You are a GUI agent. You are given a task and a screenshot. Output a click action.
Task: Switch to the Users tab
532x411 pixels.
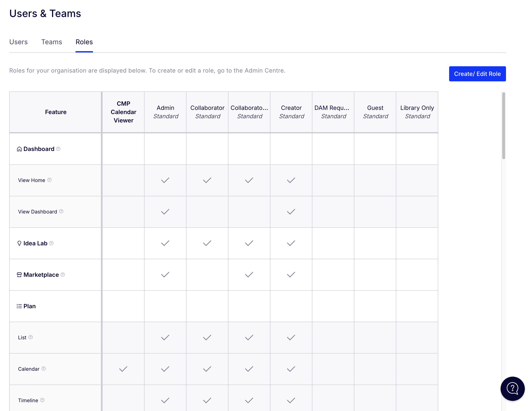[18, 42]
